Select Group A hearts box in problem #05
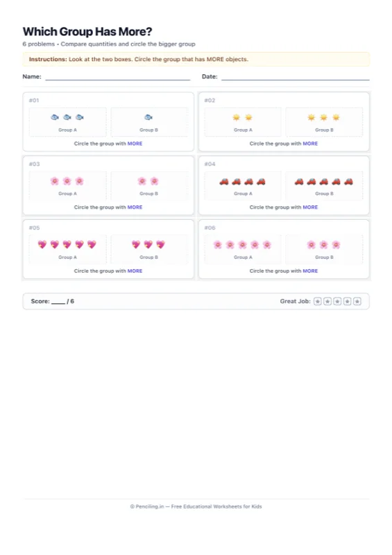The image size is (392, 555). pyautogui.click(x=67, y=250)
